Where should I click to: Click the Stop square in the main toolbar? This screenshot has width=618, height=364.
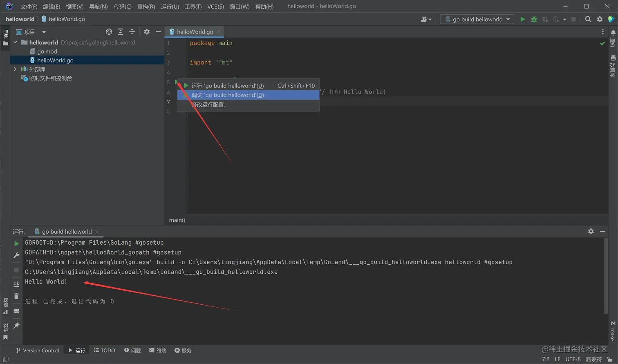tap(573, 19)
